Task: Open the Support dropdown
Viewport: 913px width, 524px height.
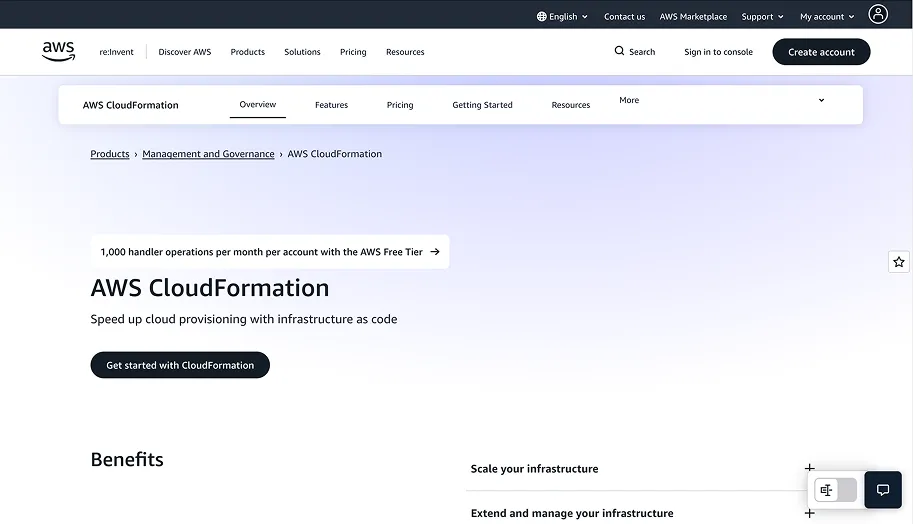Action: (762, 16)
